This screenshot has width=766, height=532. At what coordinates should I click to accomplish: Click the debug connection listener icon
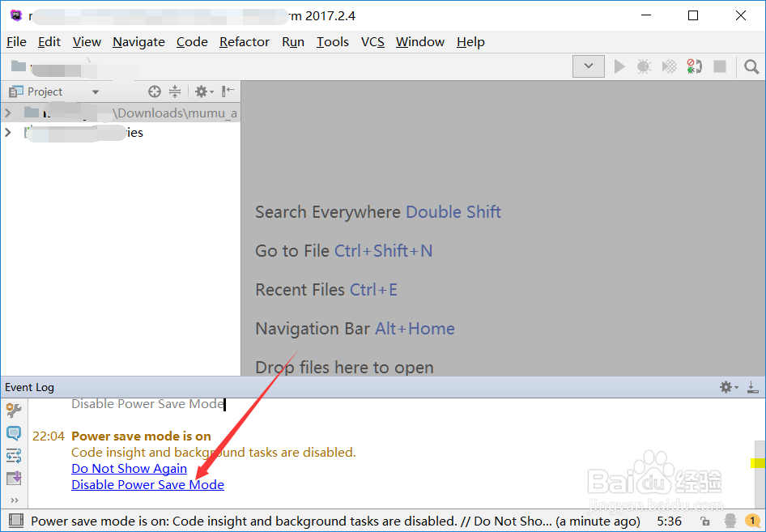click(x=694, y=66)
